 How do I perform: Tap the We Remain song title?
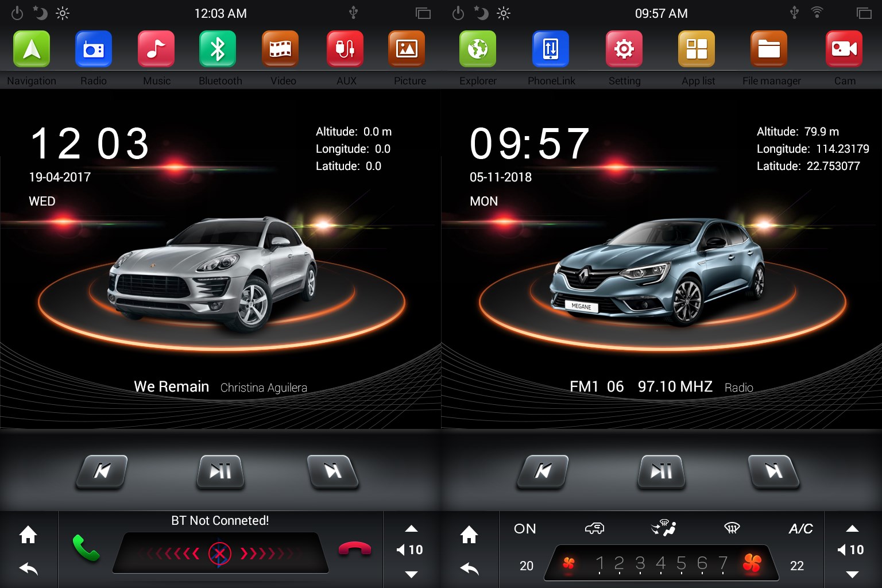click(171, 386)
